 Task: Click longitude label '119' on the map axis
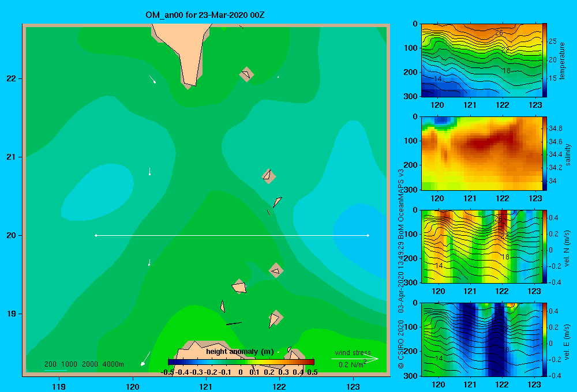(x=59, y=387)
